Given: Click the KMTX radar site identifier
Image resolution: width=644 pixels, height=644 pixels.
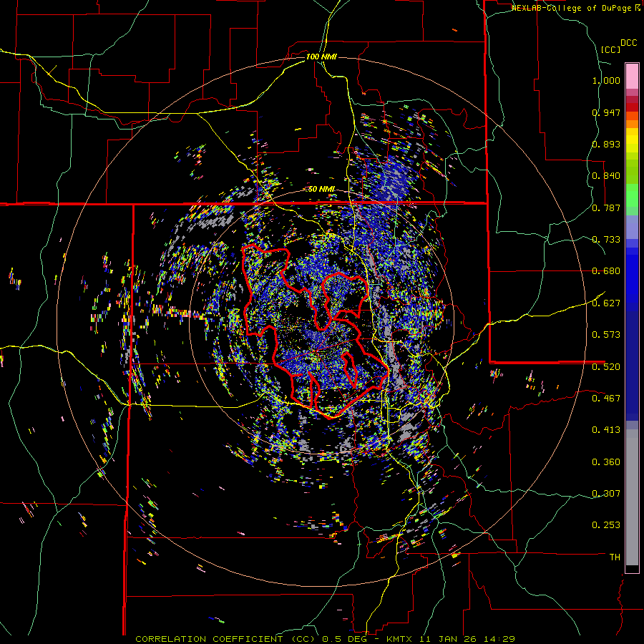Looking at the screenshot, I should point(401,639).
